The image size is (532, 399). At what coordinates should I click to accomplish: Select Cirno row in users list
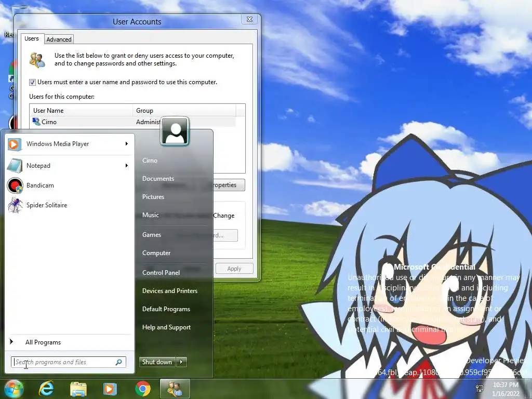[x=132, y=122]
